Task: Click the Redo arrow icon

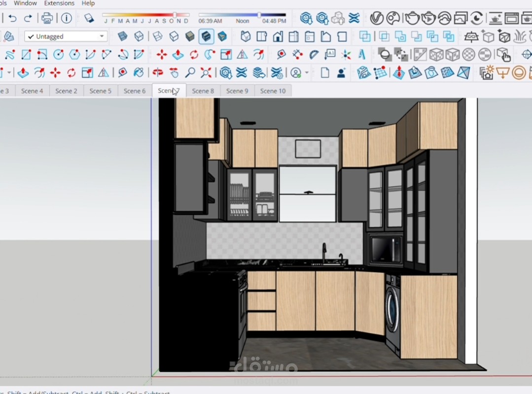Action: click(28, 18)
